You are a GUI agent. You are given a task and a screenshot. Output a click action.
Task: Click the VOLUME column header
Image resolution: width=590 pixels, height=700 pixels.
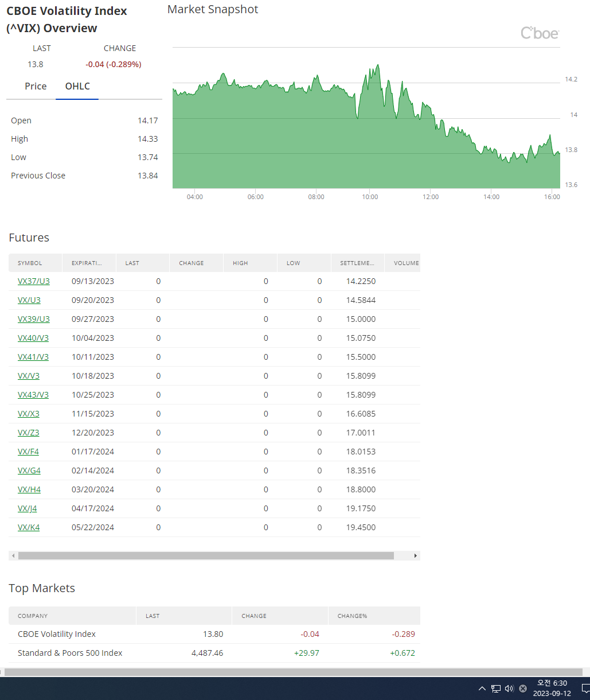[403, 263]
